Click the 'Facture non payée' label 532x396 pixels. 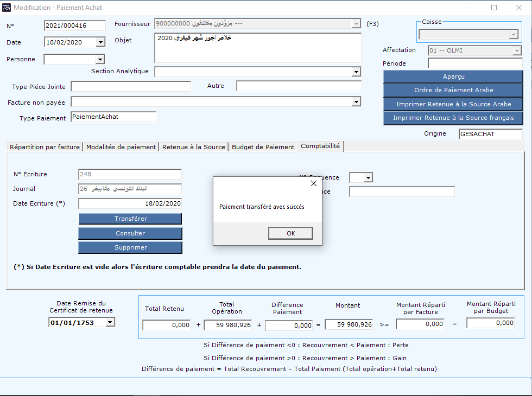36,103
